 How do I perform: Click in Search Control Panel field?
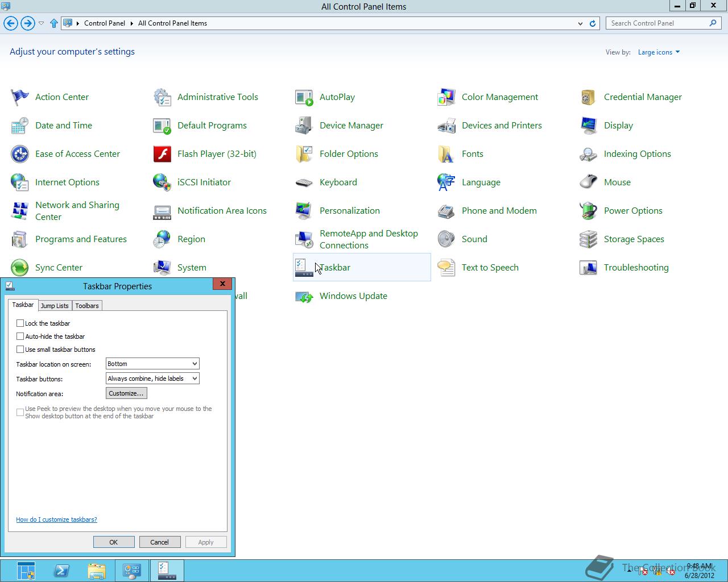point(656,23)
